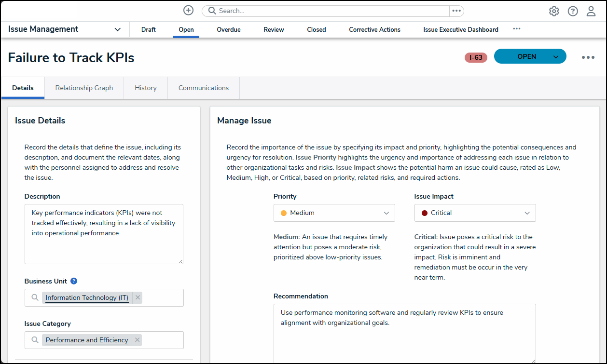The width and height of the screenshot is (607, 364).
Task: Open the search options ellipsis
Action: click(x=456, y=11)
